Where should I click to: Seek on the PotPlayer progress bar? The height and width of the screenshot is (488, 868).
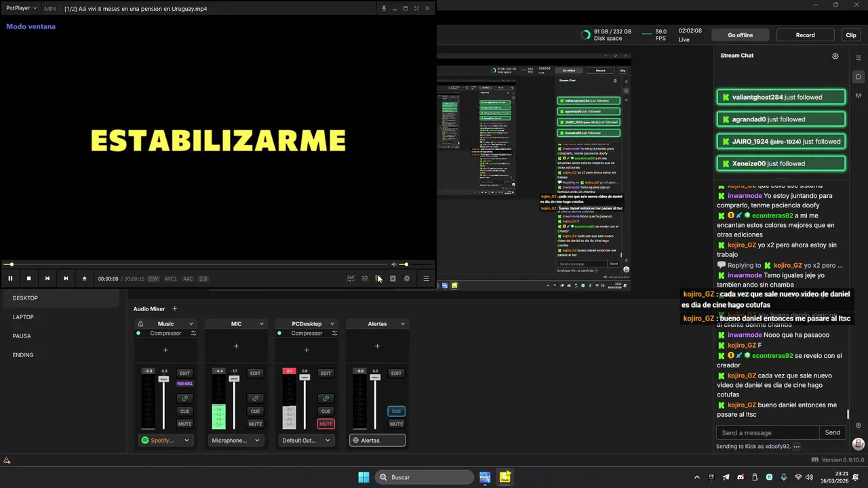pyautogui.click(x=195, y=264)
